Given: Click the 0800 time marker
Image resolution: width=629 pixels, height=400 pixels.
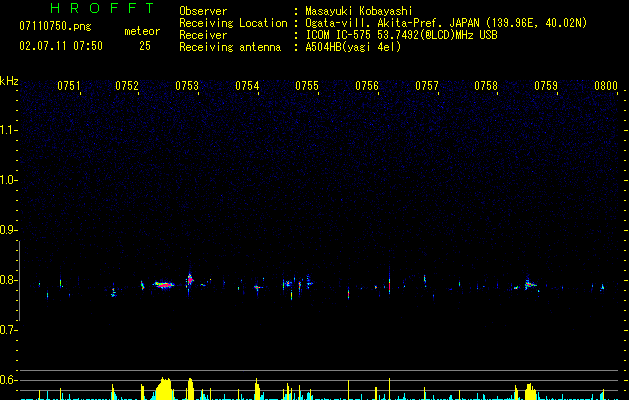Looking at the screenshot, I should (606, 86).
